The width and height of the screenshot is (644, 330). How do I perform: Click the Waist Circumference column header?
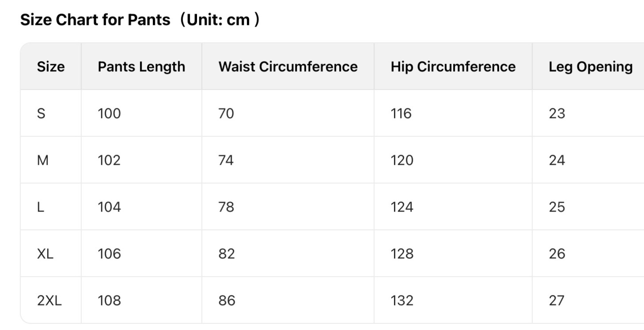pyautogui.click(x=288, y=67)
